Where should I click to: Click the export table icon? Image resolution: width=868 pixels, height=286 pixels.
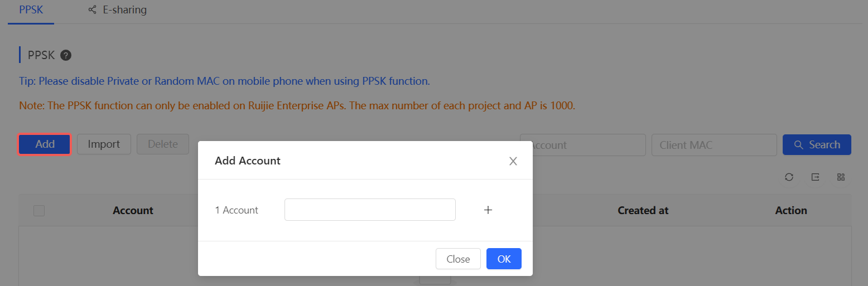pos(815,177)
